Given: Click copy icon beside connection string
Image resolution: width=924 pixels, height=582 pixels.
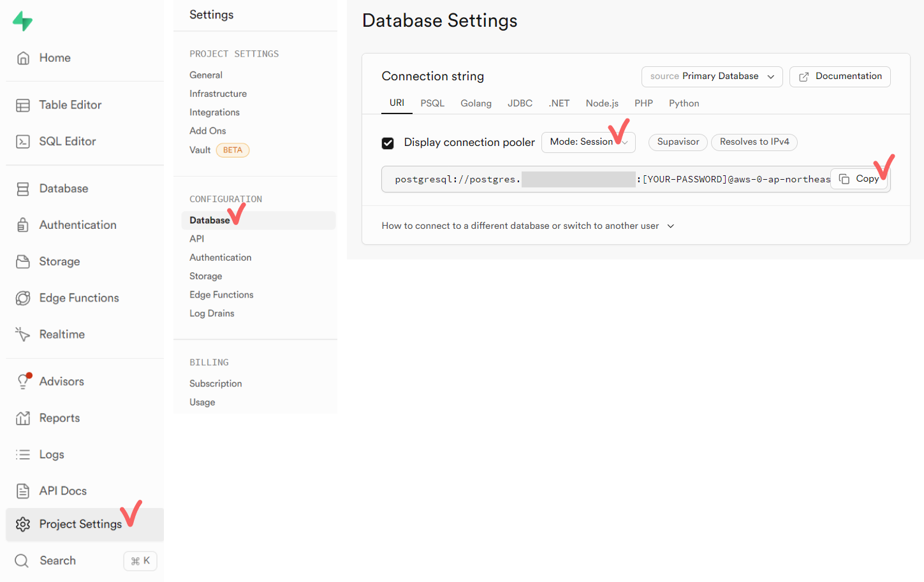Looking at the screenshot, I should 844,179.
